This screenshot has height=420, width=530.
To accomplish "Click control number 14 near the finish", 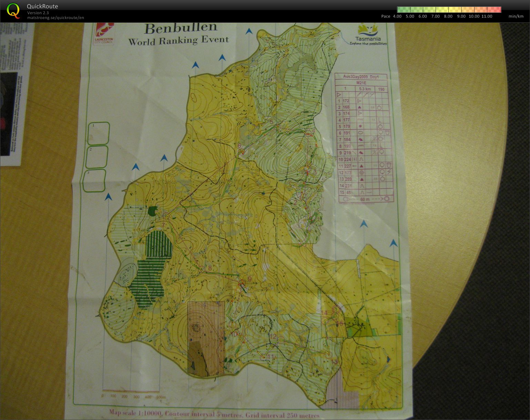I will tap(324, 313).
